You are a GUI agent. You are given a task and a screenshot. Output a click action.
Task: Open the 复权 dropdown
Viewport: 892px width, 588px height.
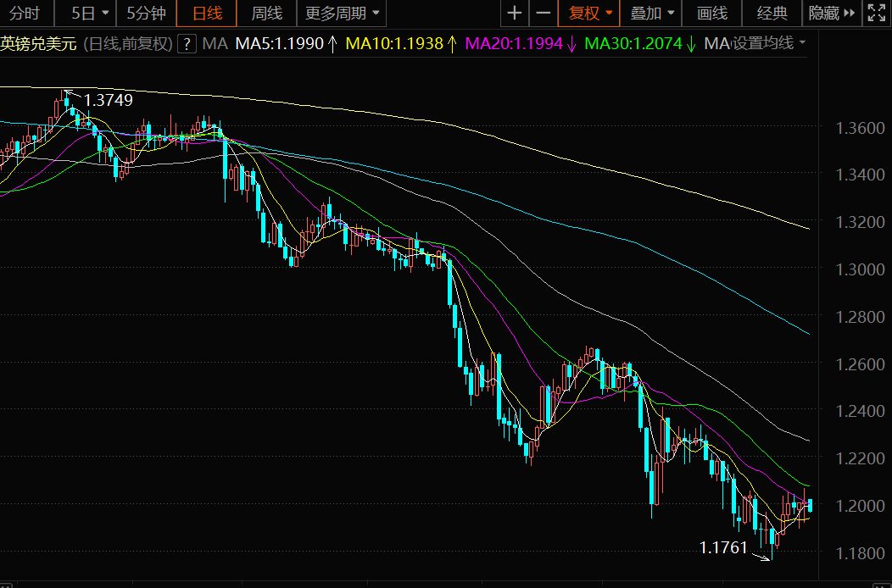pos(589,13)
